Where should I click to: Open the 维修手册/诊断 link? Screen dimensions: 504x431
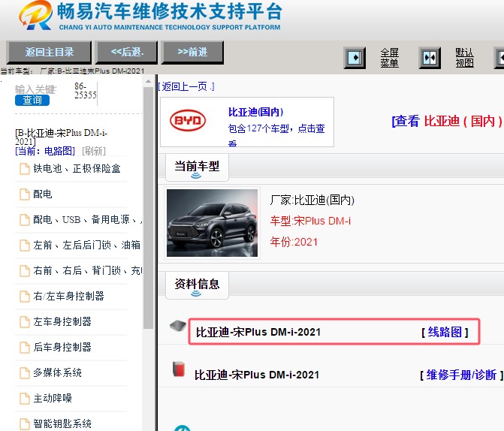coord(462,375)
